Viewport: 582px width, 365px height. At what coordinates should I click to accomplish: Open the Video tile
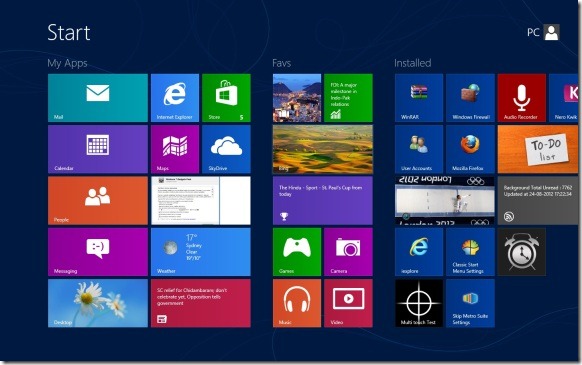coord(348,303)
